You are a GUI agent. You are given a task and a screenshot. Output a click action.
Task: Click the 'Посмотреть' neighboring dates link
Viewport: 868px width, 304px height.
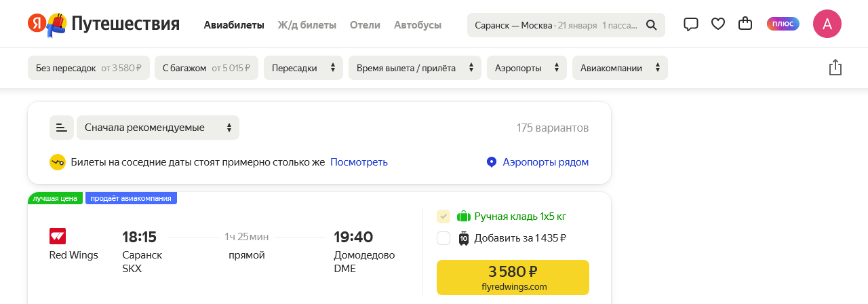(359, 162)
